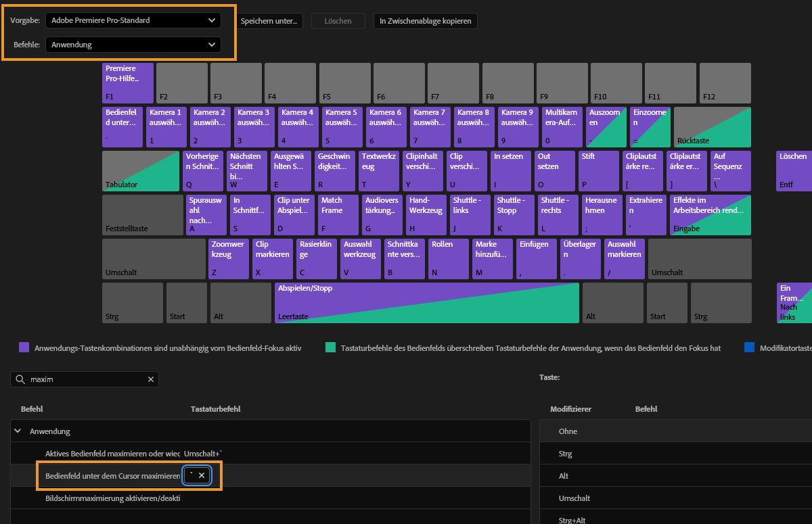The width and height of the screenshot is (812, 524).
Task: Click the F Match Frame key
Action: click(x=337, y=214)
